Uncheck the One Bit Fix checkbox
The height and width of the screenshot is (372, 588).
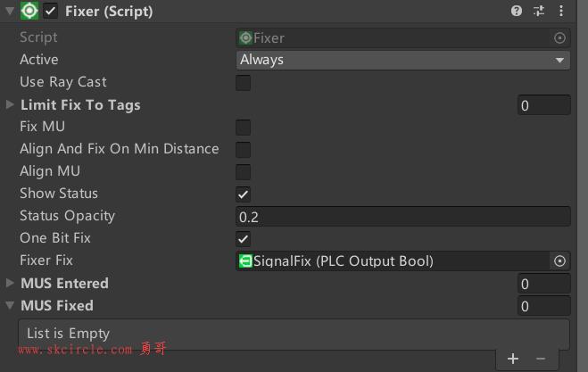243,239
